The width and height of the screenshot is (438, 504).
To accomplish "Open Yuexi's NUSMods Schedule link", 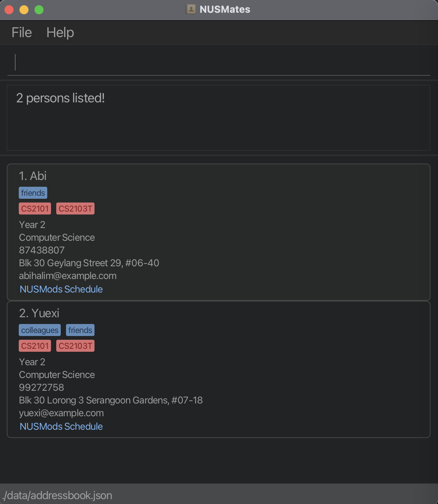I will point(61,426).
